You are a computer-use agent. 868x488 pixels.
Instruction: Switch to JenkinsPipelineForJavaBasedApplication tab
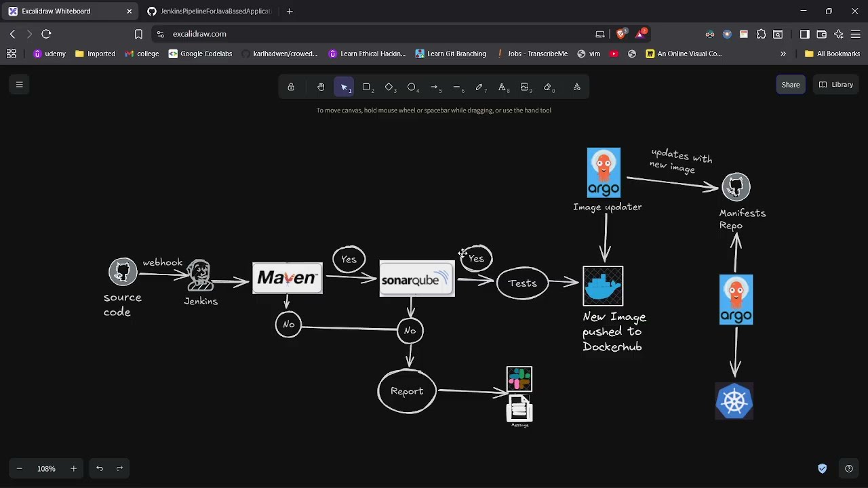210,11
